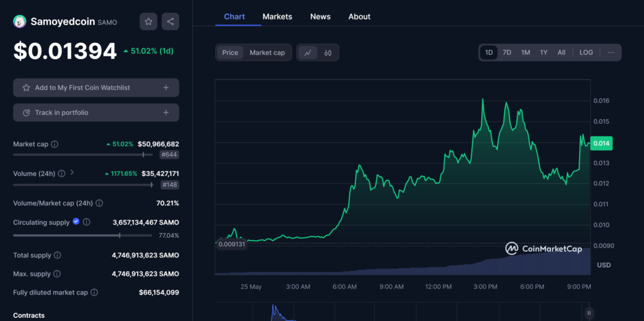This screenshot has width=644, height=321.
Task: Open the chart more options ellipsis menu
Action: (x=611, y=53)
